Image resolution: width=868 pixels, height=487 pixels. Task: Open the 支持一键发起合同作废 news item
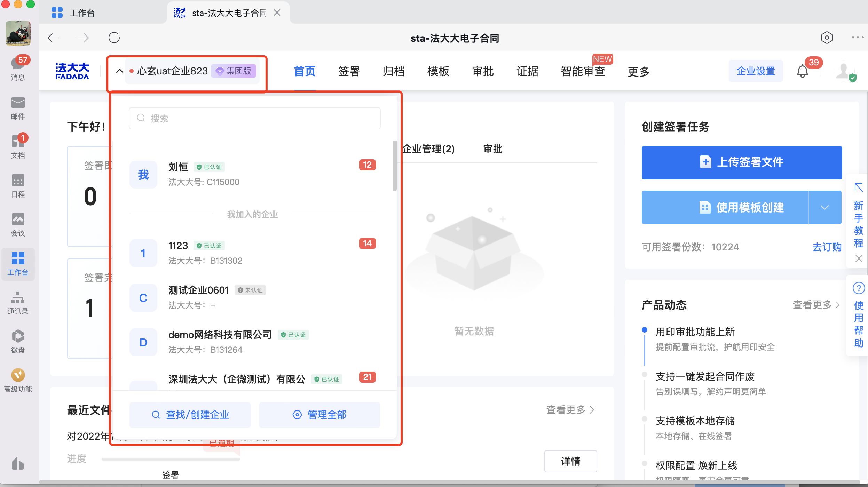705,376
